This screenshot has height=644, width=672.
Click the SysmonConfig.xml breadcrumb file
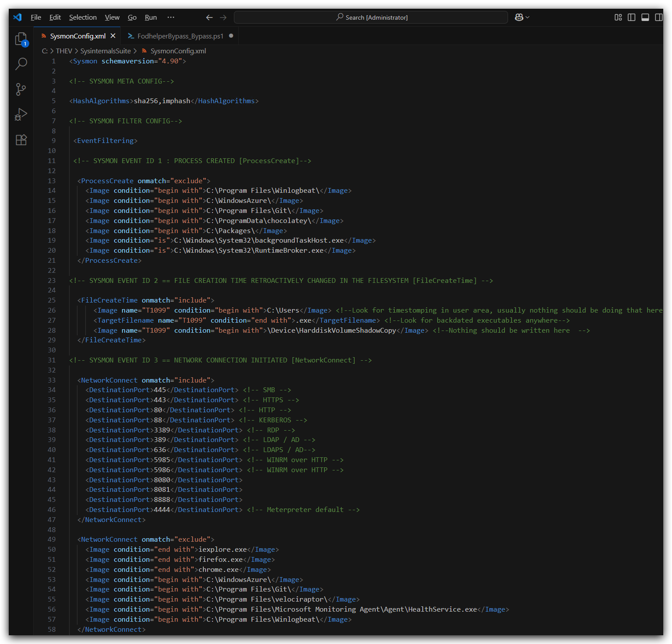pyautogui.click(x=178, y=51)
